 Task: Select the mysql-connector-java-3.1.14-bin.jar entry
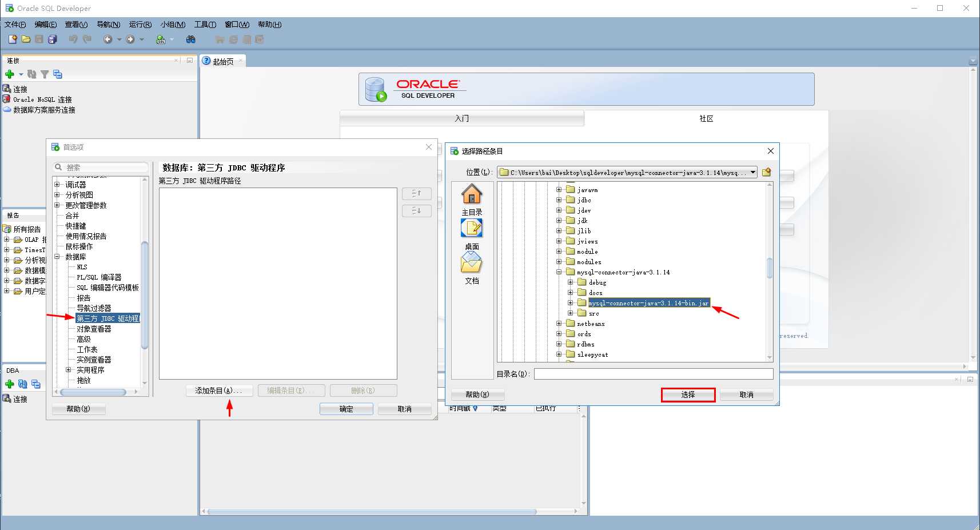click(649, 303)
